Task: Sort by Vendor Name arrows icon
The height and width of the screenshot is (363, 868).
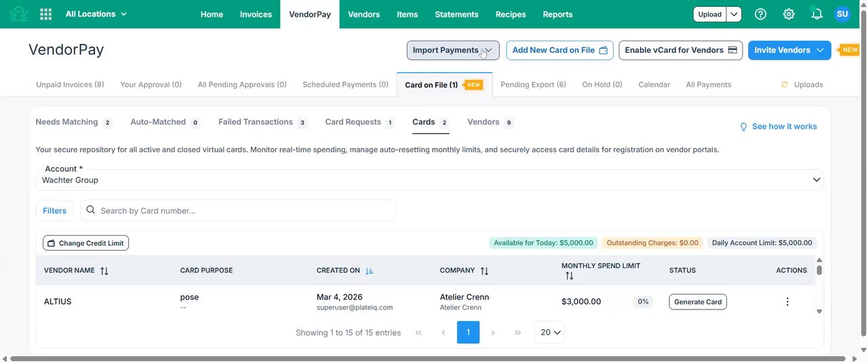Action: coord(104,271)
